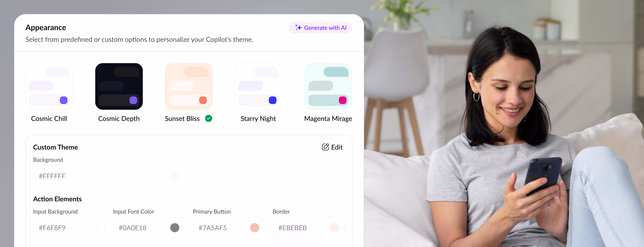Screen dimensions: 644x247
Task: Click the green checkmark beside Sunset Bliss
Action: [x=209, y=118]
